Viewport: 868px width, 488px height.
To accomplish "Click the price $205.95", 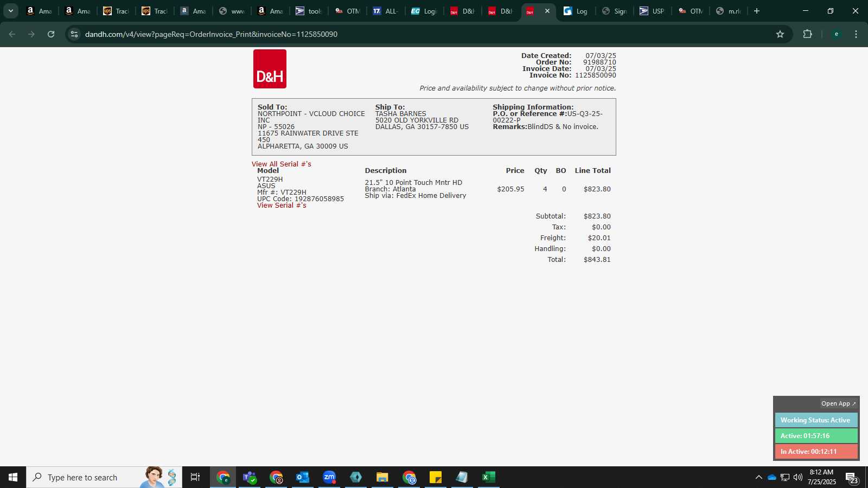I will (x=510, y=189).
